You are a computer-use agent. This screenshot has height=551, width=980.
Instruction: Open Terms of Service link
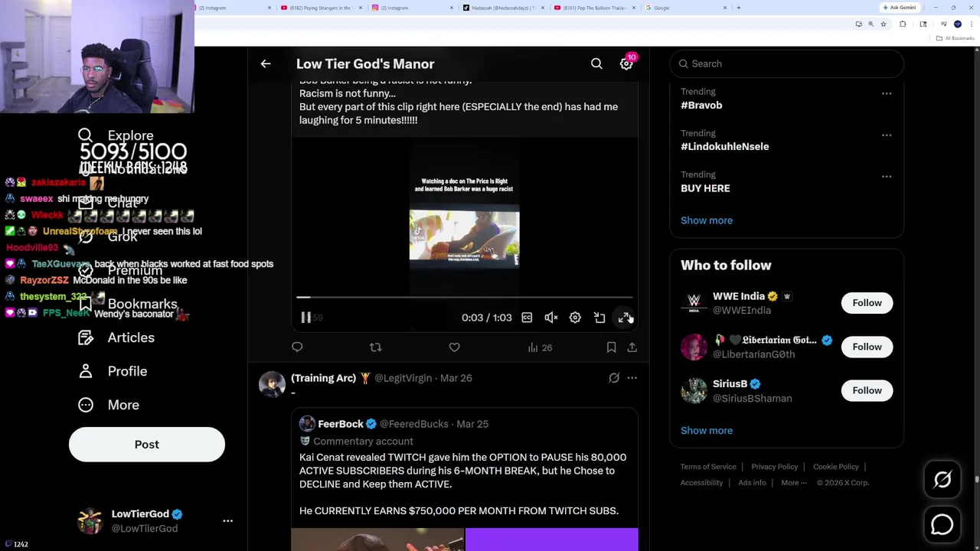[x=708, y=467]
